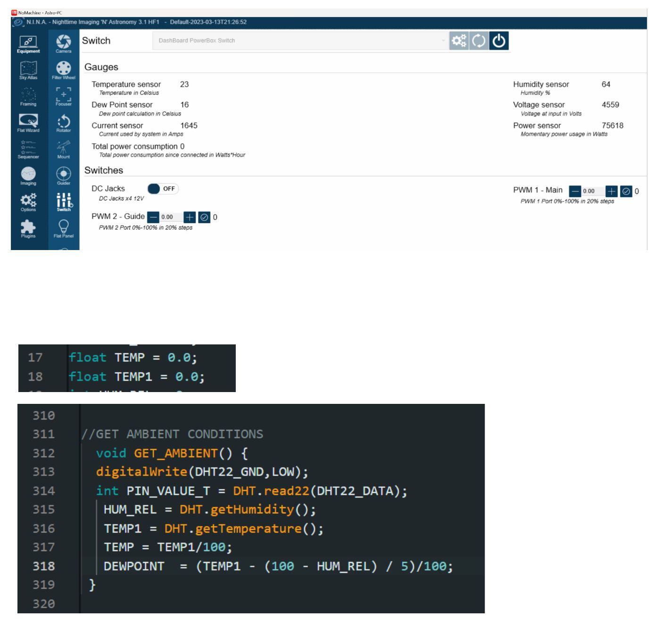Decrease PWM 2 - Guide value with minus

pyautogui.click(x=153, y=217)
